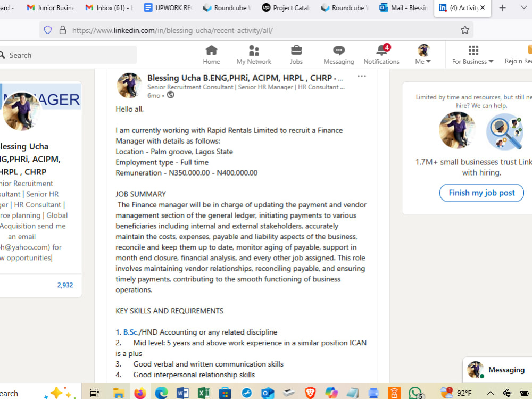
Task: Open the post options three-dot menu
Action: [362, 76]
